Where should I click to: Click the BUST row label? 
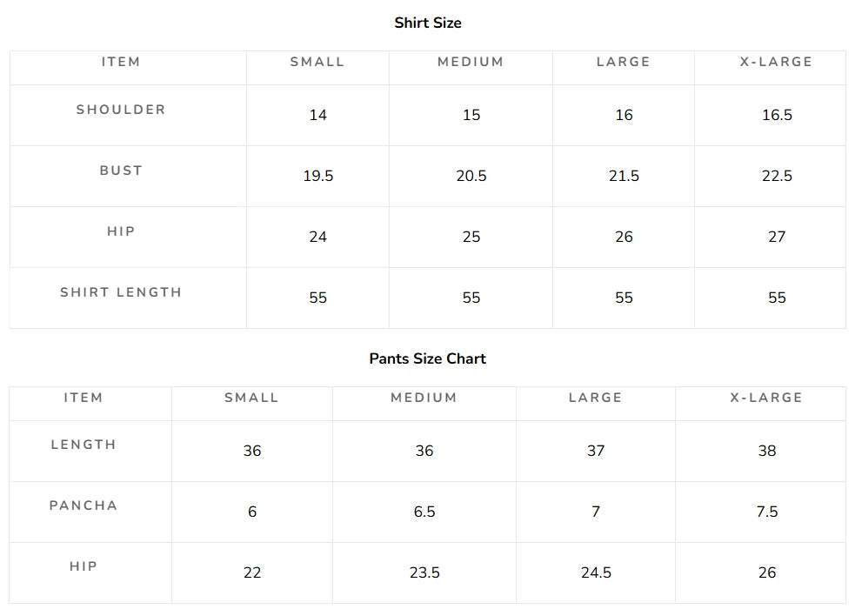click(x=121, y=171)
